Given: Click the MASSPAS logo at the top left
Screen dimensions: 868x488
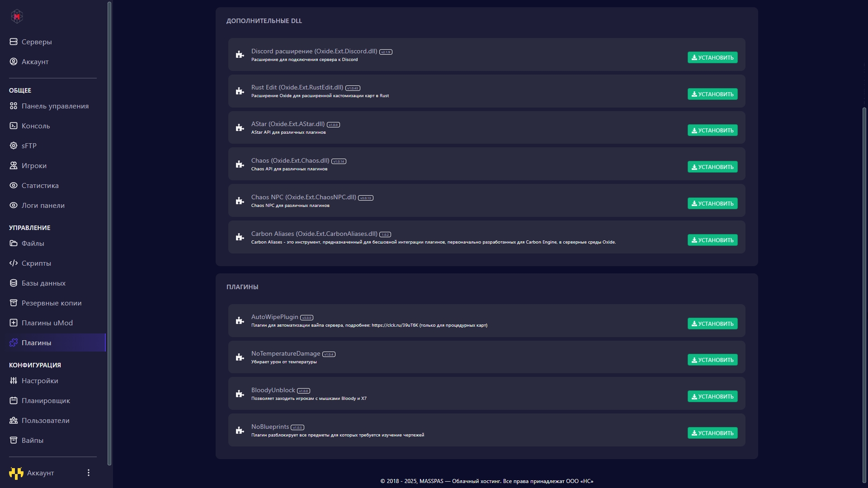Looking at the screenshot, I should (17, 16).
